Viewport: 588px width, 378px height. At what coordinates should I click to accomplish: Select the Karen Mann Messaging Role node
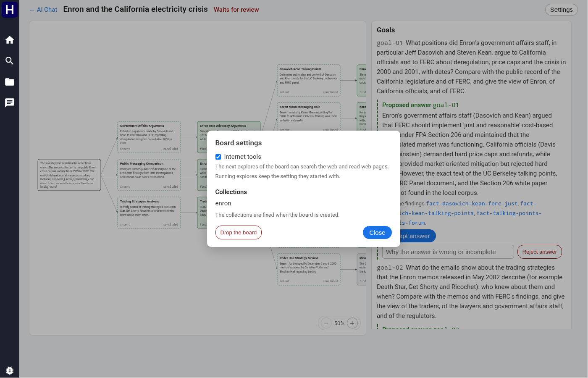pyautogui.click(x=309, y=117)
